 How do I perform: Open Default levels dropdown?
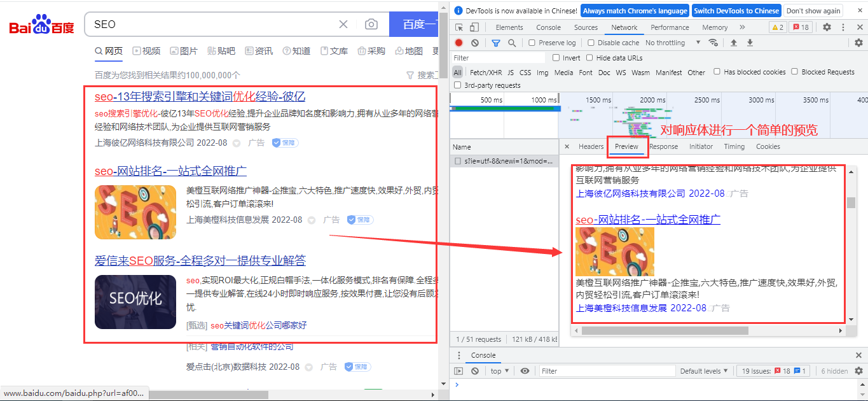click(x=705, y=371)
